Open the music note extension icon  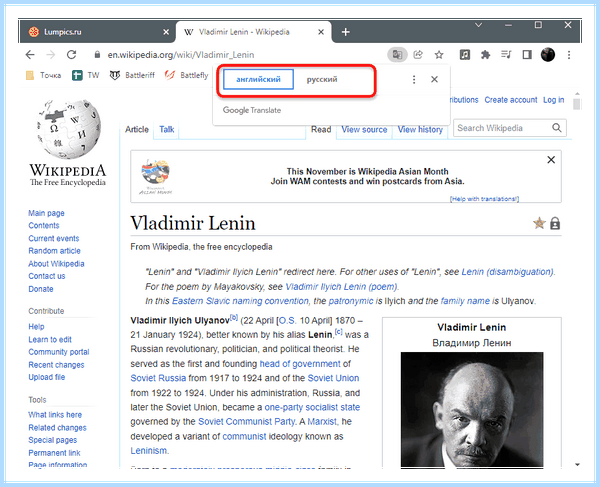pyautogui.click(x=465, y=55)
